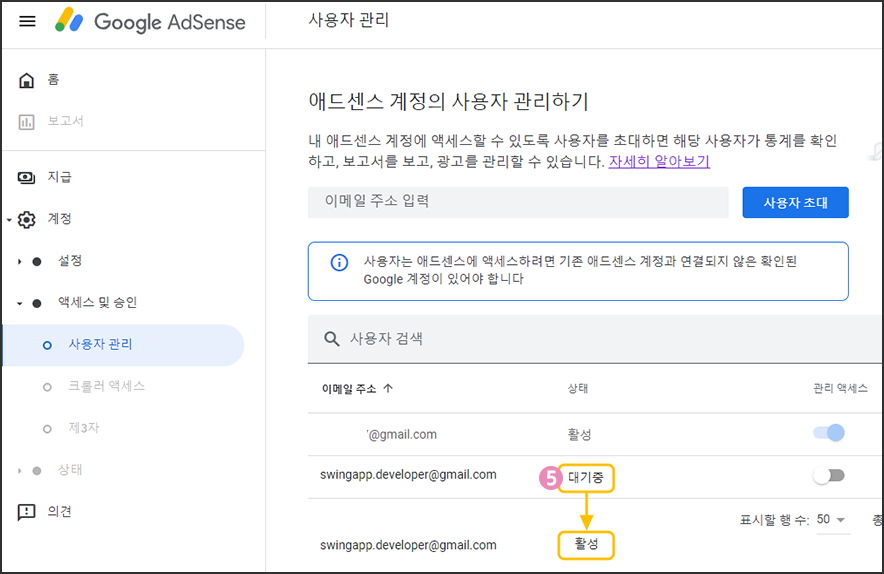Viewport: 884px width, 574px height.
Task: Enable 관리 액세스 for swingapp.developer pending user
Action: click(x=829, y=476)
